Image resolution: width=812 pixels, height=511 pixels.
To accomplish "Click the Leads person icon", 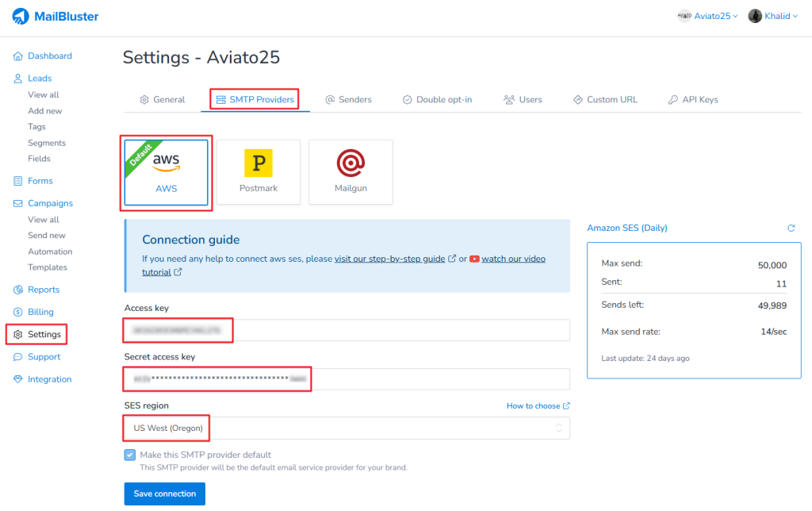I will [18, 79].
